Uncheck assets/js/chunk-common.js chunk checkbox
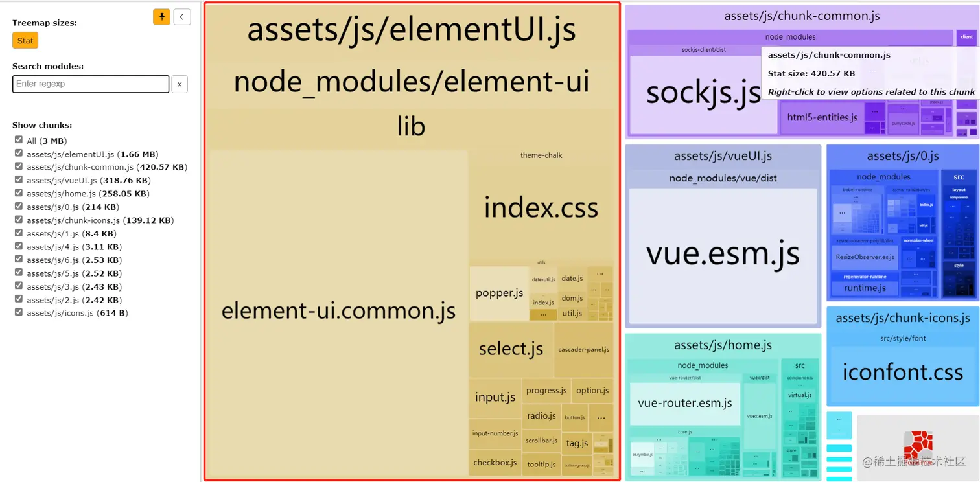Screen dimensions: 980x482 19,166
